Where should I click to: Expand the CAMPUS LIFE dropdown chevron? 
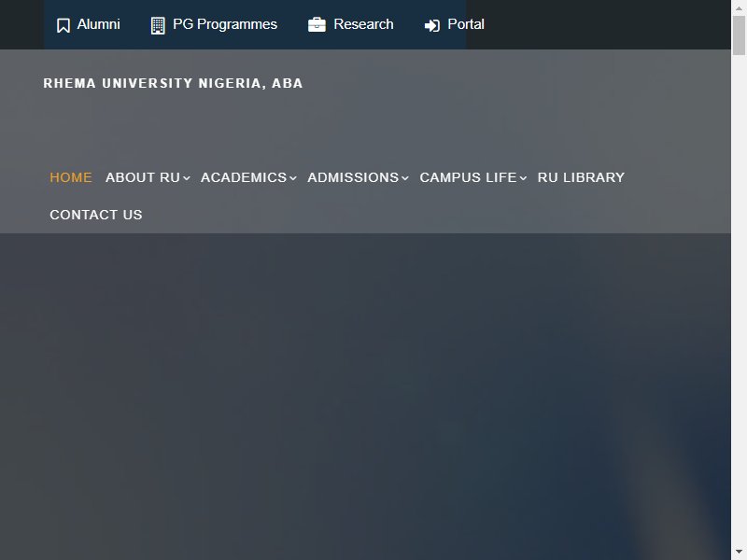point(523,178)
